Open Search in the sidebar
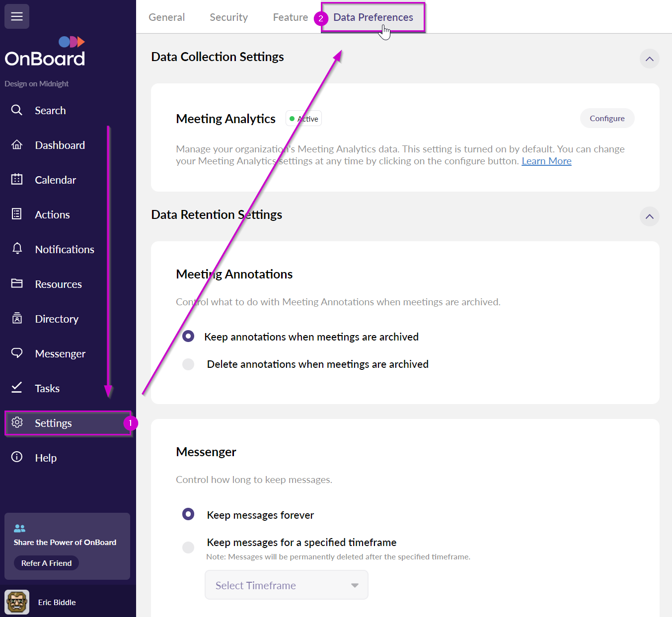 pos(50,110)
